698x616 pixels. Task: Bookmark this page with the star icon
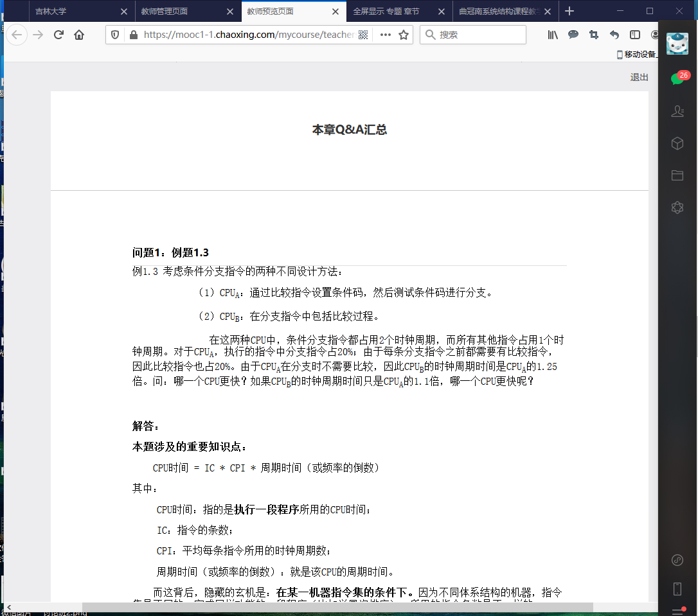click(x=404, y=35)
